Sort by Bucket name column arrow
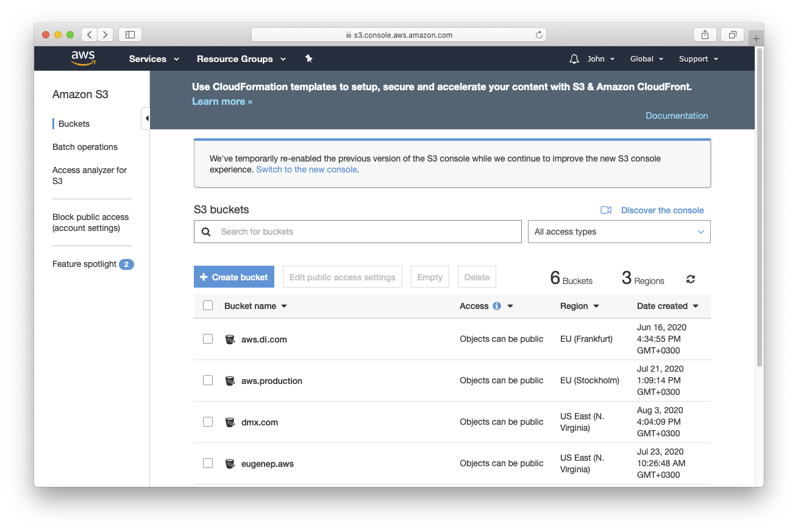 pos(284,307)
